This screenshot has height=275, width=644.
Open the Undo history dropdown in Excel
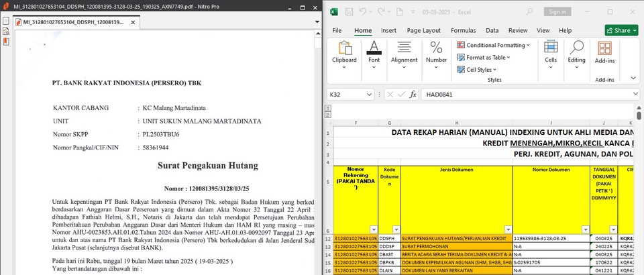click(370, 12)
